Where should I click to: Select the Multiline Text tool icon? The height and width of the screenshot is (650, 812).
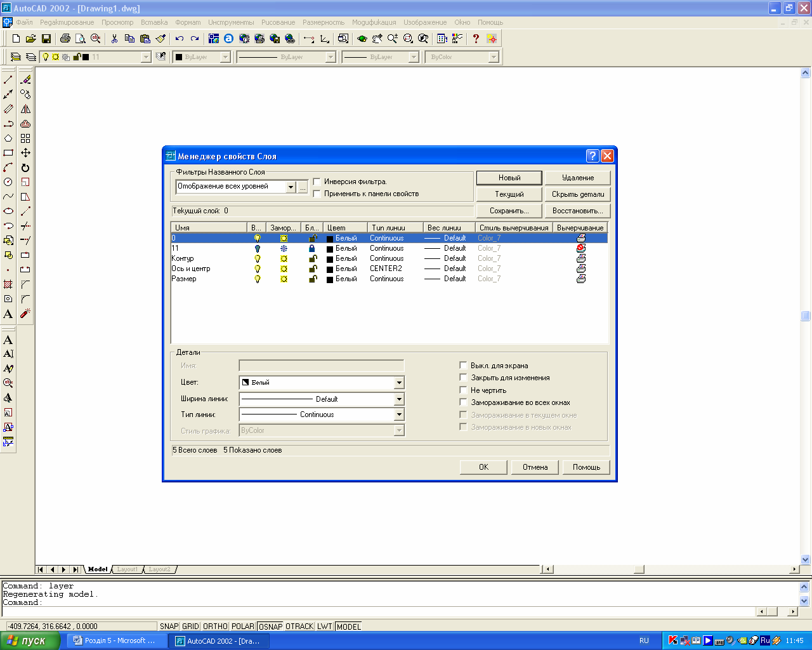[x=8, y=314]
